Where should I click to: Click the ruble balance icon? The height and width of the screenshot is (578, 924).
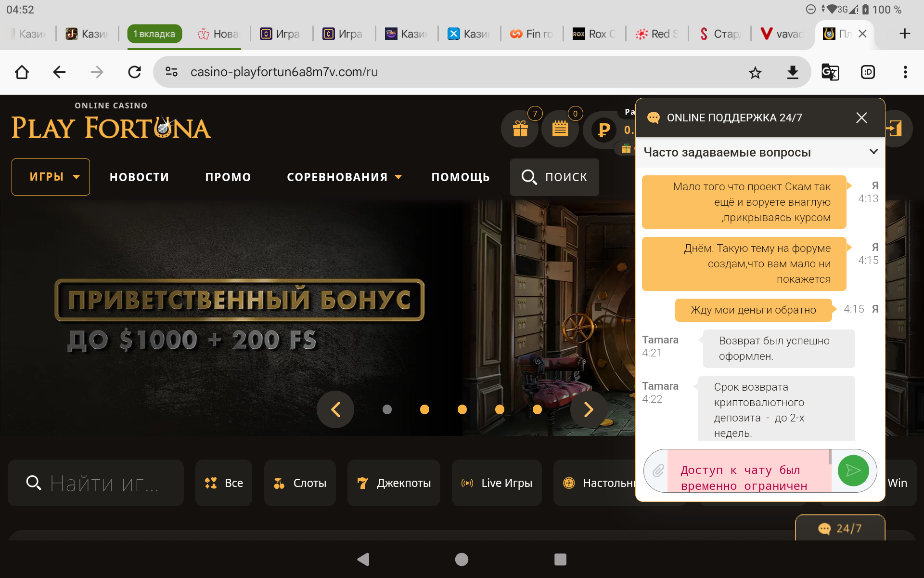pyautogui.click(x=603, y=129)
